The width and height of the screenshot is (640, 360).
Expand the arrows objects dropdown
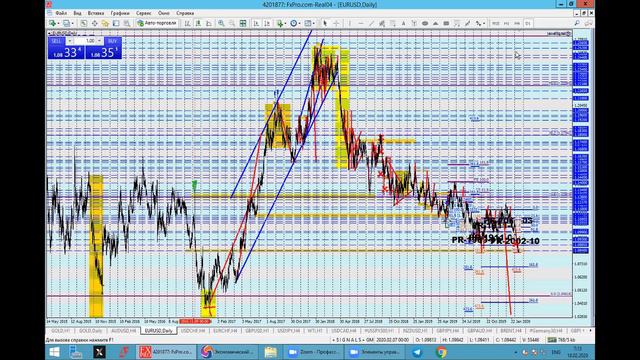[484, 23]
